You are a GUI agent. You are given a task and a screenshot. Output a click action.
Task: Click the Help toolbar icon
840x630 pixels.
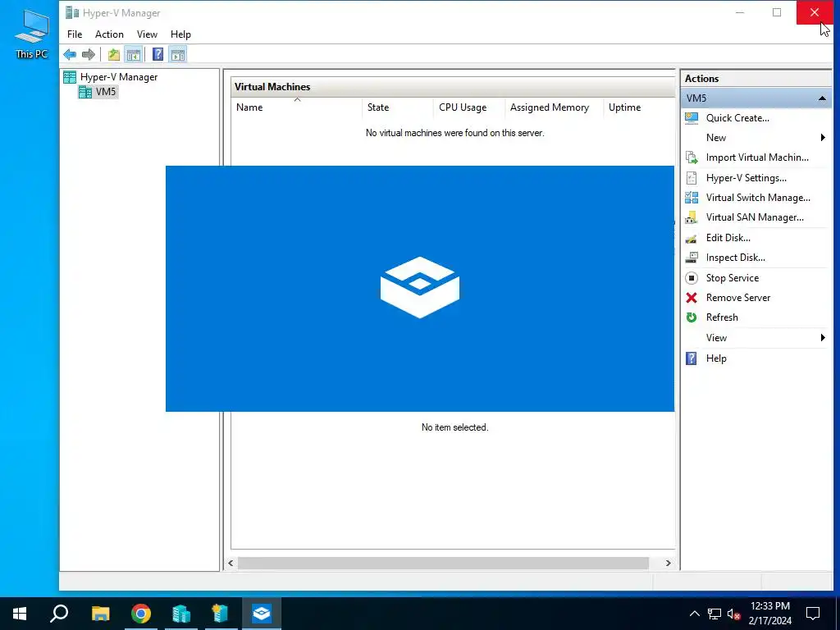(157, 54)
